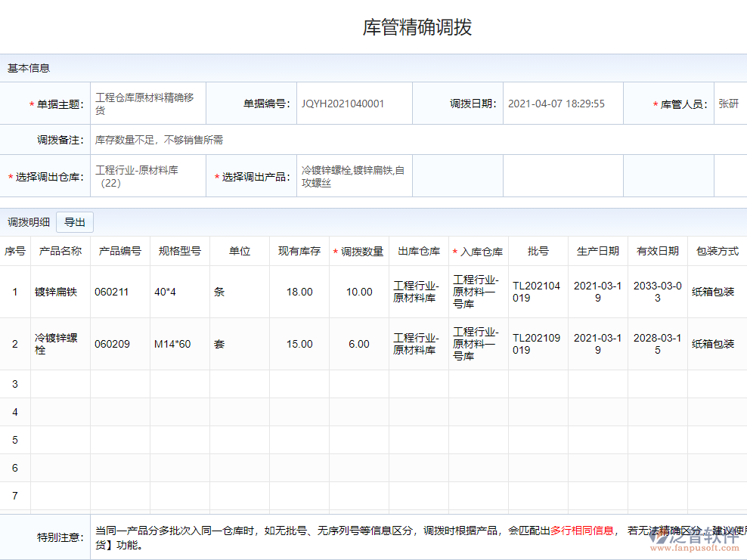The width and height of the screenshot is (747, 560).
Task: Select row 1 product 镀锌扁铁
Action: (x=57, y=292)
